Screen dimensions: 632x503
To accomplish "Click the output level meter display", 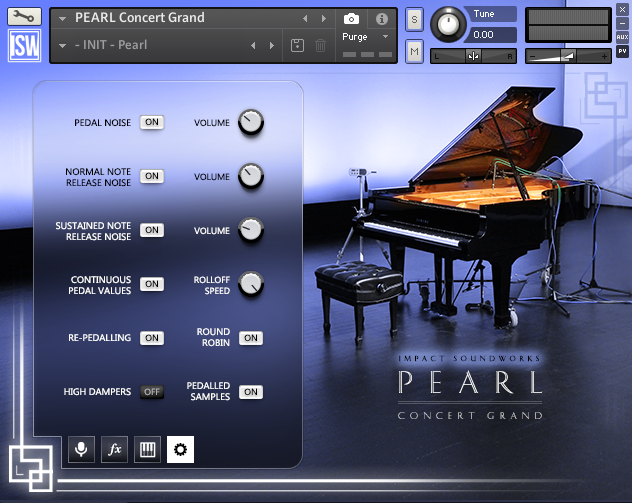I will tap(568, 25).
